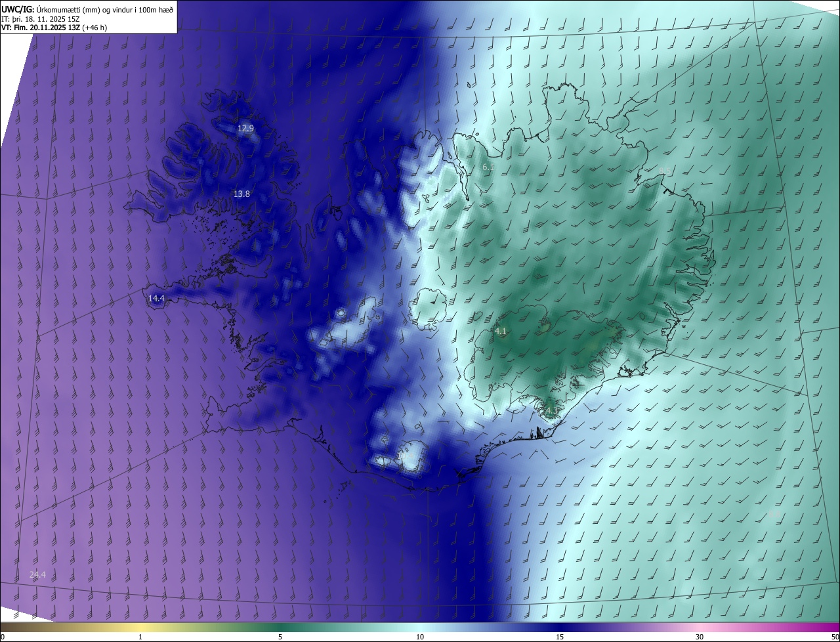Image resolution: width=840 pixels, height=642 pixels.
Task: Click the '10' tick on the color scale
Action: pyautogui.click(x=420, y=637)
